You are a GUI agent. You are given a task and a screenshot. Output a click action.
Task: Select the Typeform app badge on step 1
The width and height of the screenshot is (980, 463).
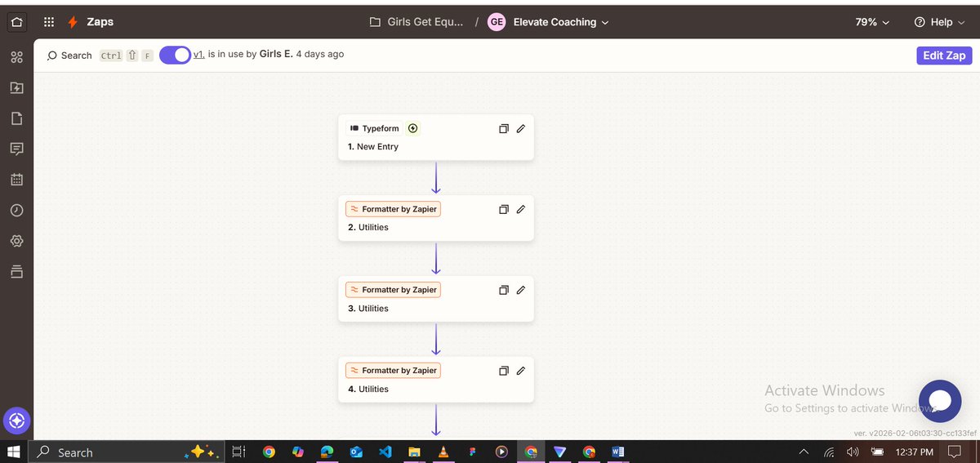pyautogui.click(x=374, y=128)
